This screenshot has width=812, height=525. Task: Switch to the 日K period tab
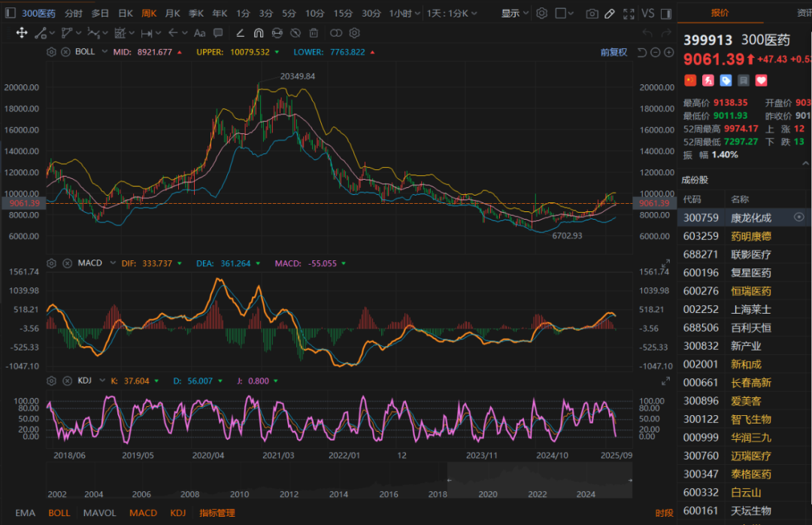pyautogui.click(x=125, y=14)
